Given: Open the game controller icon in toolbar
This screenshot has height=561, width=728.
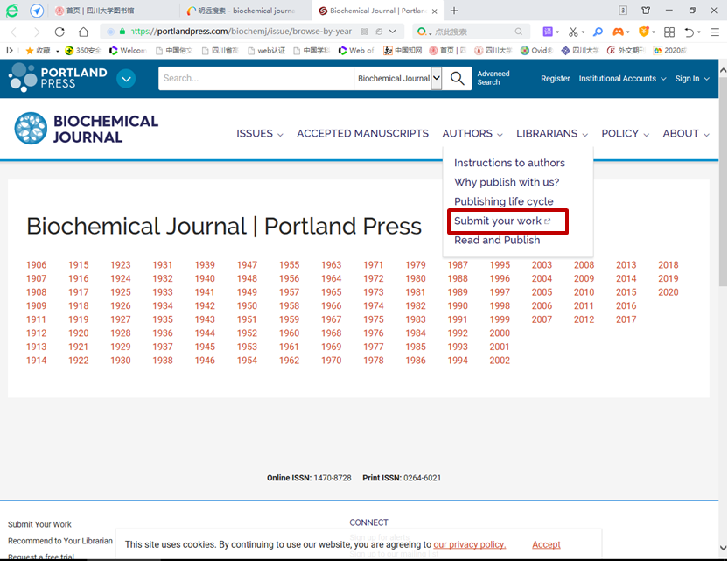Looking at the screenshot, I should [618, 32].
